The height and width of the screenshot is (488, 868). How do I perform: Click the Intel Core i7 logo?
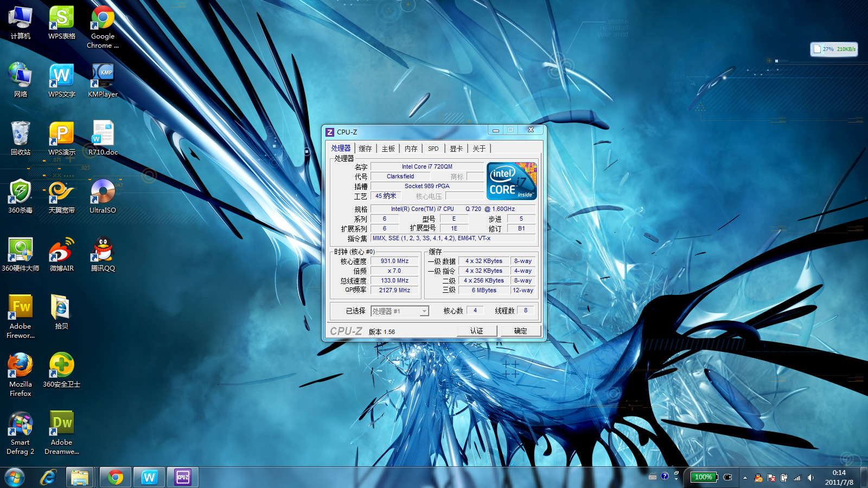pos(512,181)
